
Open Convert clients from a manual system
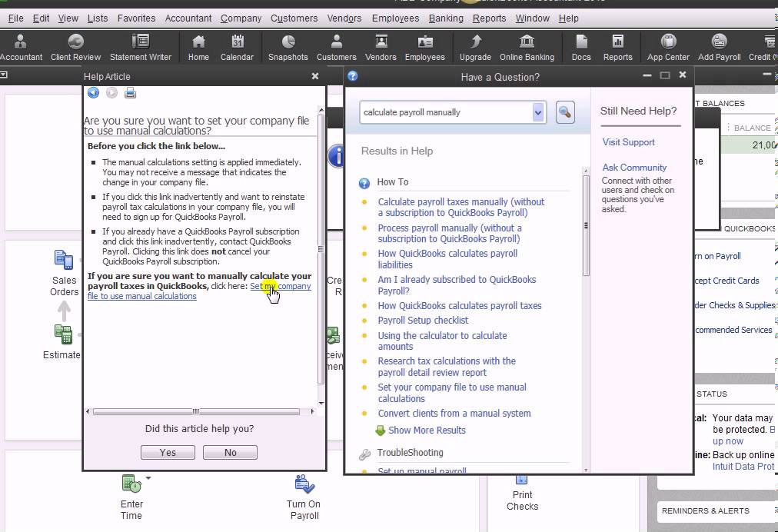click(454, 414)
